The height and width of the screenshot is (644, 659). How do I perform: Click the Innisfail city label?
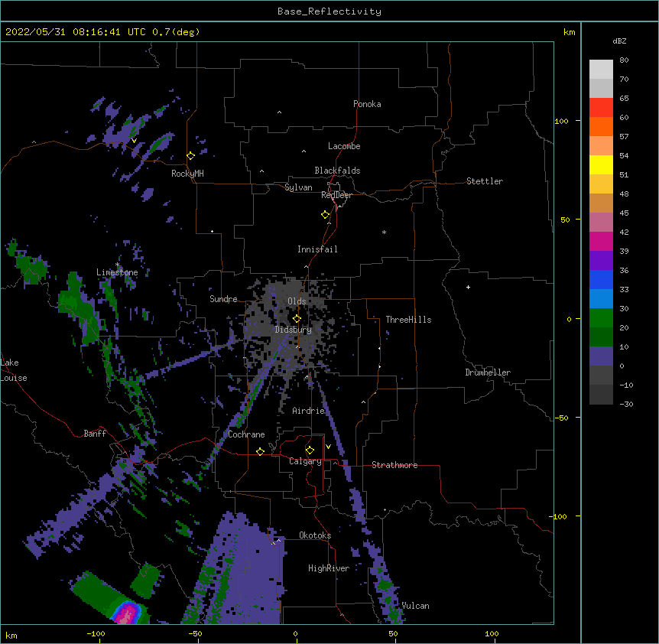[317, 249]
